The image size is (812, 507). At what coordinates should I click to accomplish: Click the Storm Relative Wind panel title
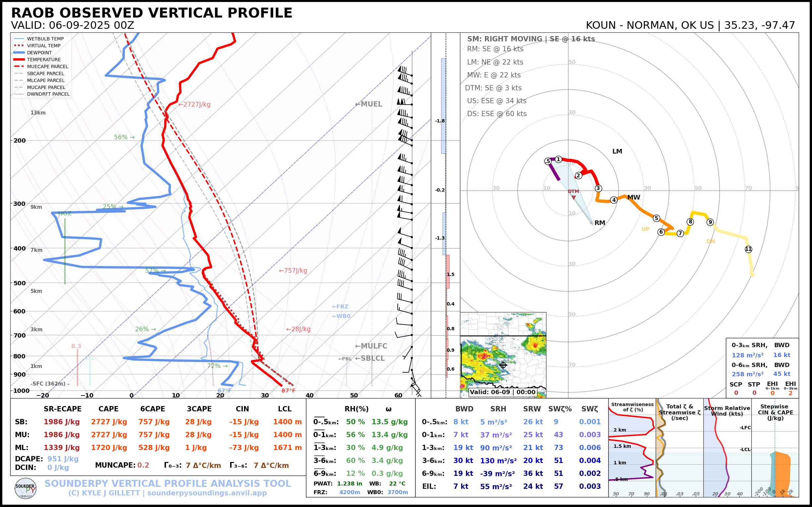[x=727, y=411]
